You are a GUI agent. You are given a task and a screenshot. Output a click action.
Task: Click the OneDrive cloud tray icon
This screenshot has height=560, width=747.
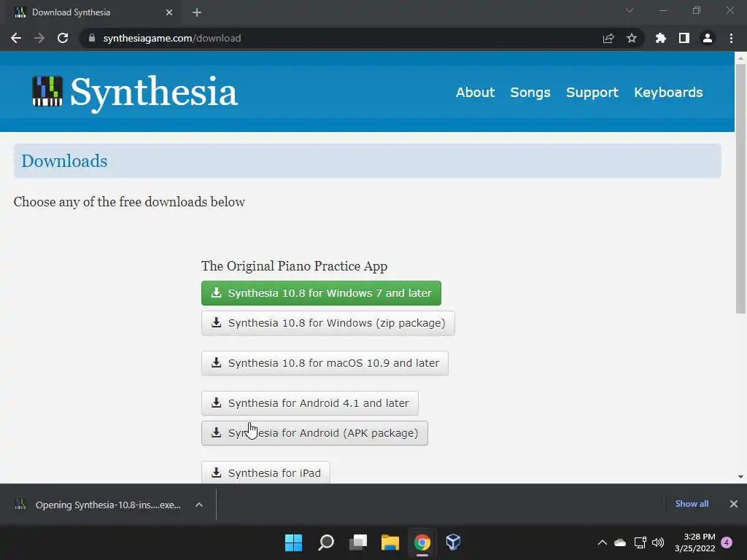pyautogui.click(x=620, y=542)
